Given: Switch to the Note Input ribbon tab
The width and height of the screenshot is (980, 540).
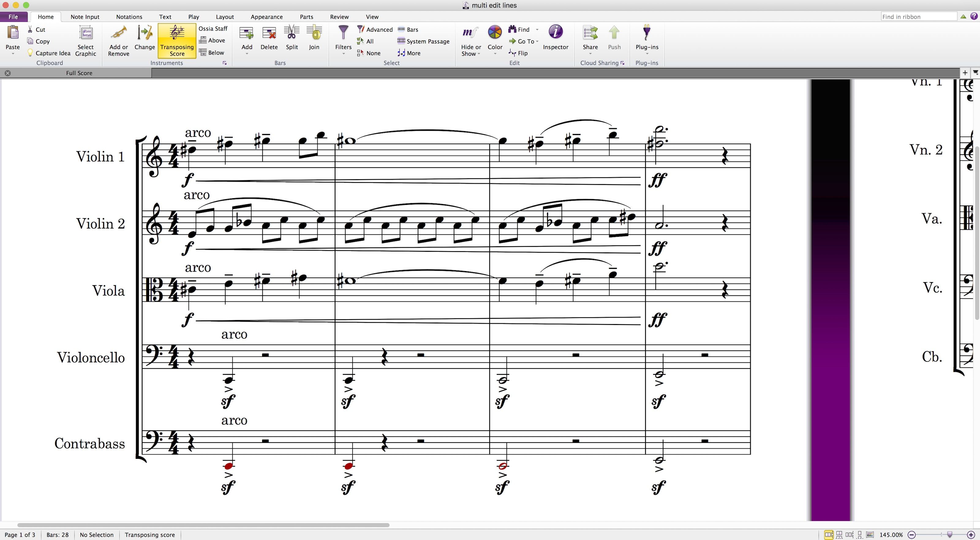Looking at the screenshot, I should coord(85,17).
